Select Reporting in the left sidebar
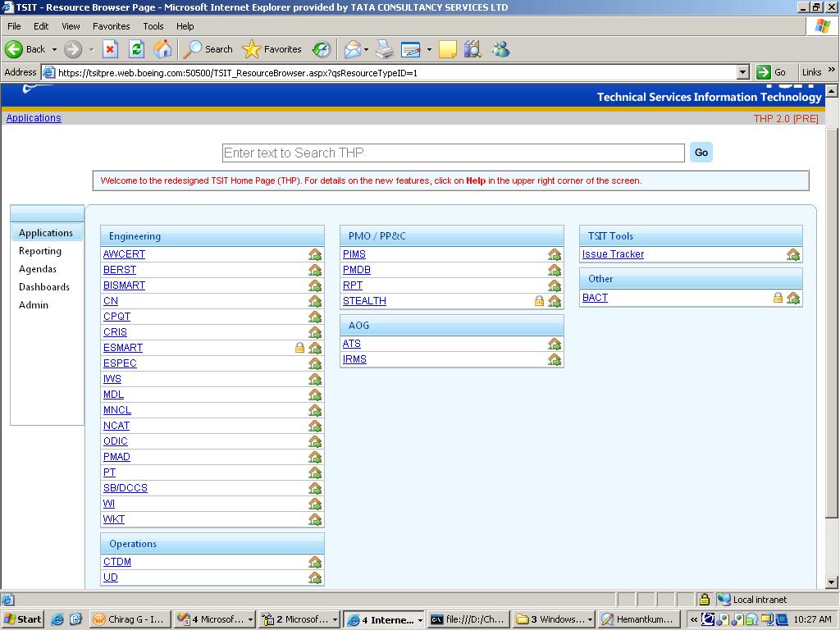The image size is (840, 630). (40, 251)
